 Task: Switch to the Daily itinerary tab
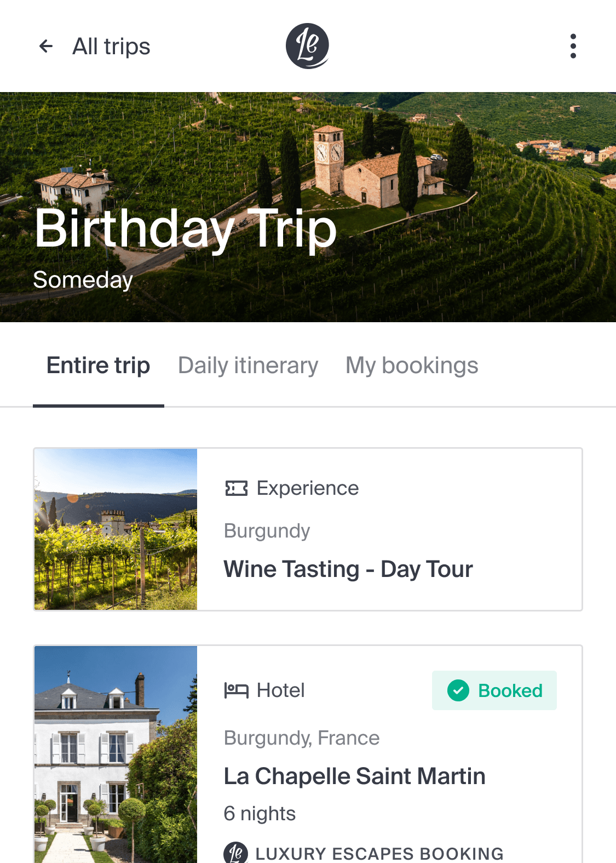click(248, 365)
